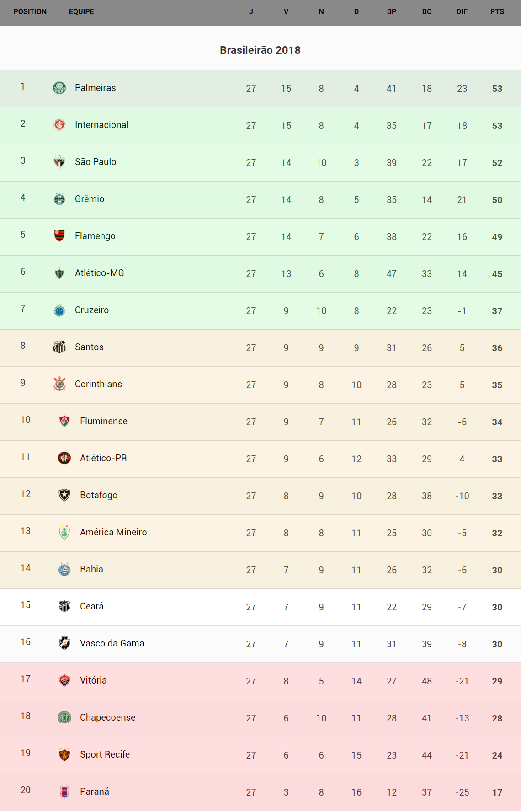Click the Botafogo star badge
This screenshot has height=812, width=521.
pyautogui.click(x=64, y=495)
